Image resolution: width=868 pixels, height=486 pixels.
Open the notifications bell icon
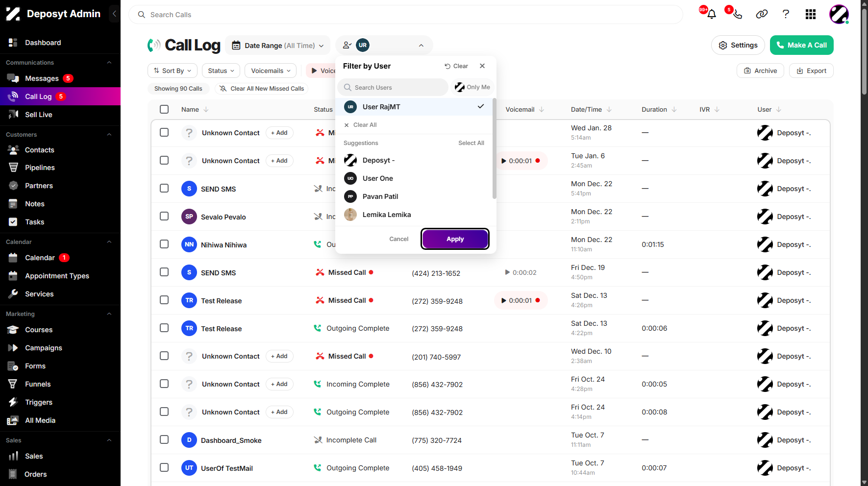point(712,14)
